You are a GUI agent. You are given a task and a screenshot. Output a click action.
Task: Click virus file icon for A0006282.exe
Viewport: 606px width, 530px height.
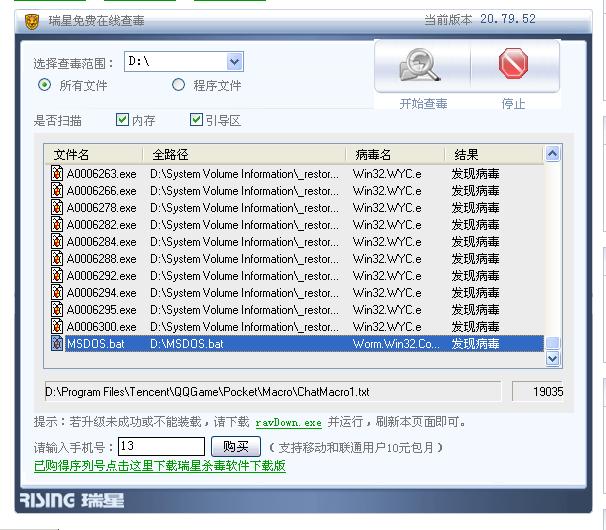click(x=57, y=224)
